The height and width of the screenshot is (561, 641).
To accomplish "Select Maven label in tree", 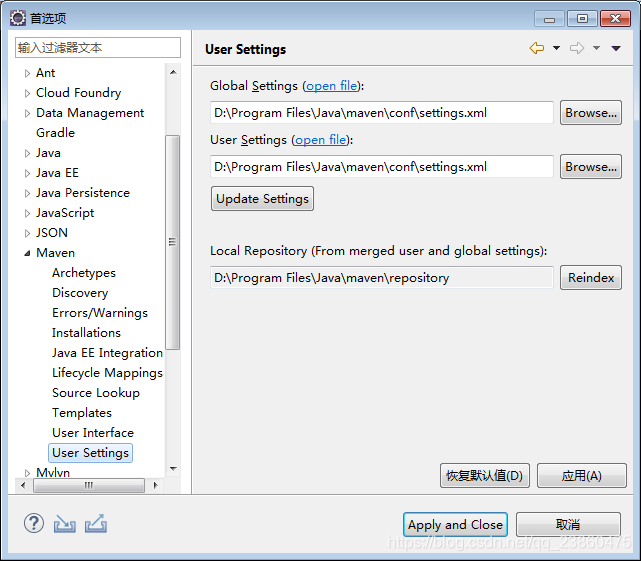I will [x=55, y=253].
